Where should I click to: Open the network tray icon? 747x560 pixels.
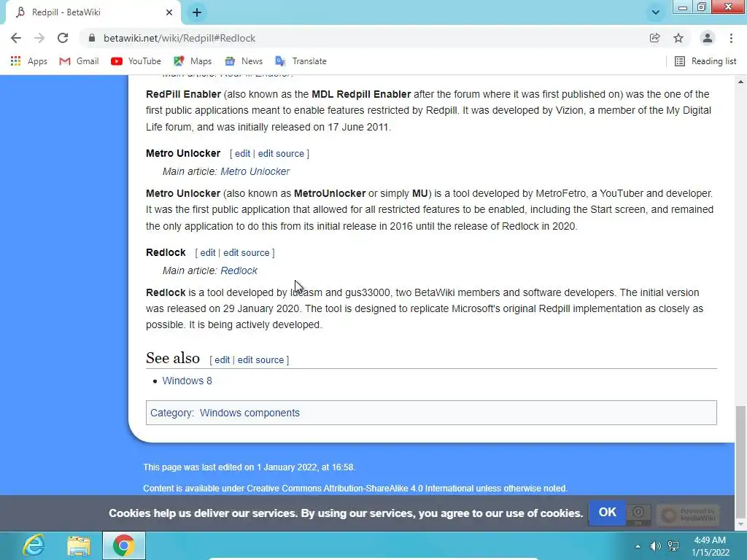(673, 546)
